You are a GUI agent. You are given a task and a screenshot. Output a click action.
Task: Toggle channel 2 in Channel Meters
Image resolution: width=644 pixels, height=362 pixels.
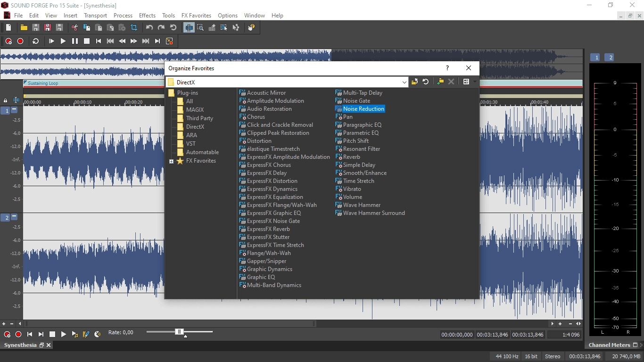610,58
